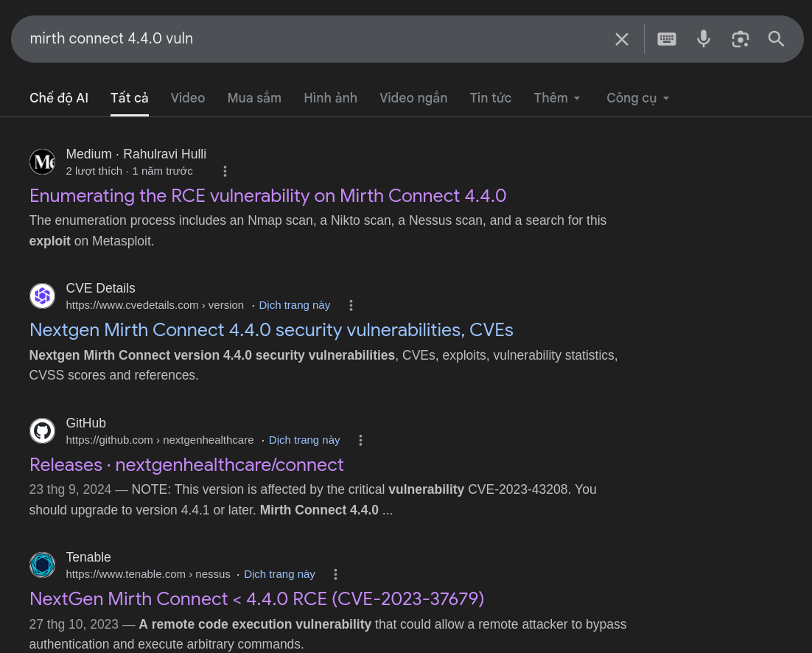The height and width of the screenshot is (653, 812).
Task: Open three-dot menu for Medium result
Action: click(x=225, y=171)
